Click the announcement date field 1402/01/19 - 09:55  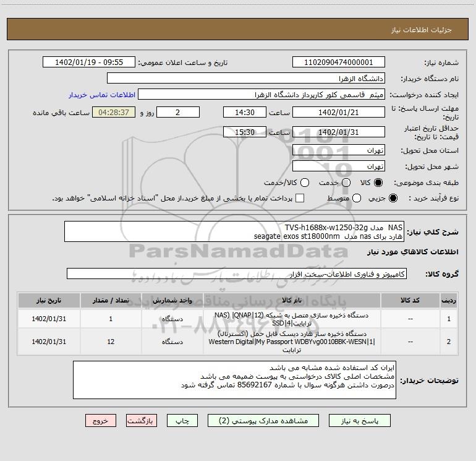point(89,62)
